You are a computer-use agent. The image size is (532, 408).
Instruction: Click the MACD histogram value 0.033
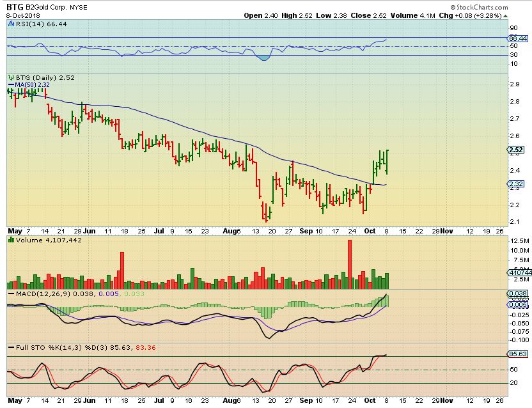[134, 294]
